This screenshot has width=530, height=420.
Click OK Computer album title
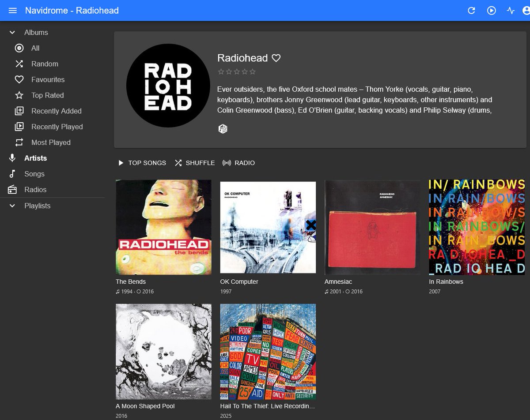(239, 281)
